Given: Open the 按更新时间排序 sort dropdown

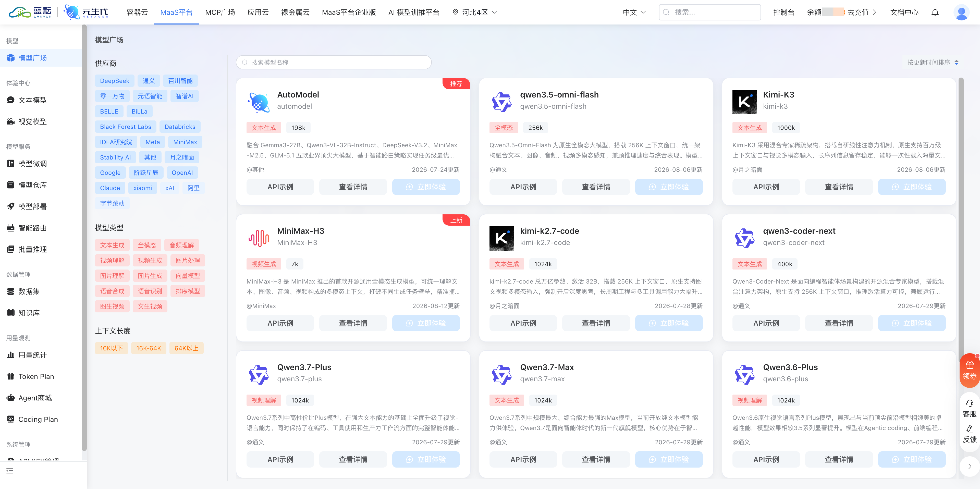Looking at the screenshot, I should [933, 63].
